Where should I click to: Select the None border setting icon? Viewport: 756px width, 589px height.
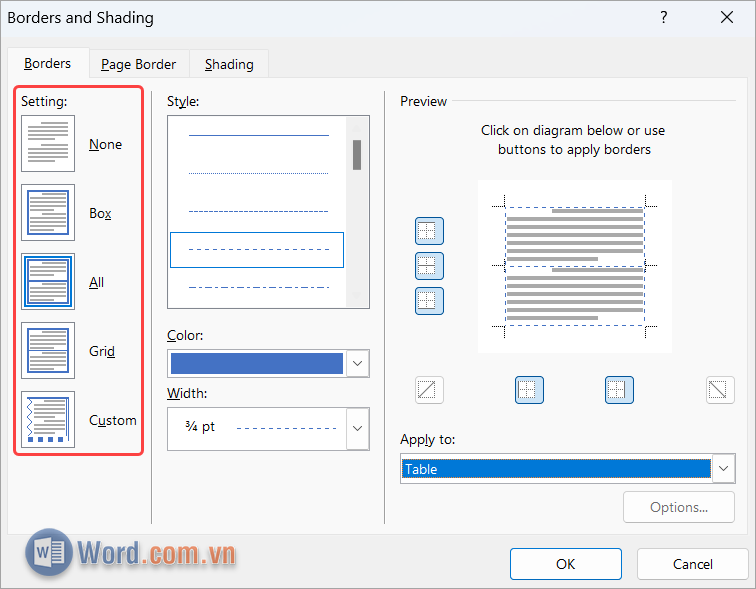point(48,144)
